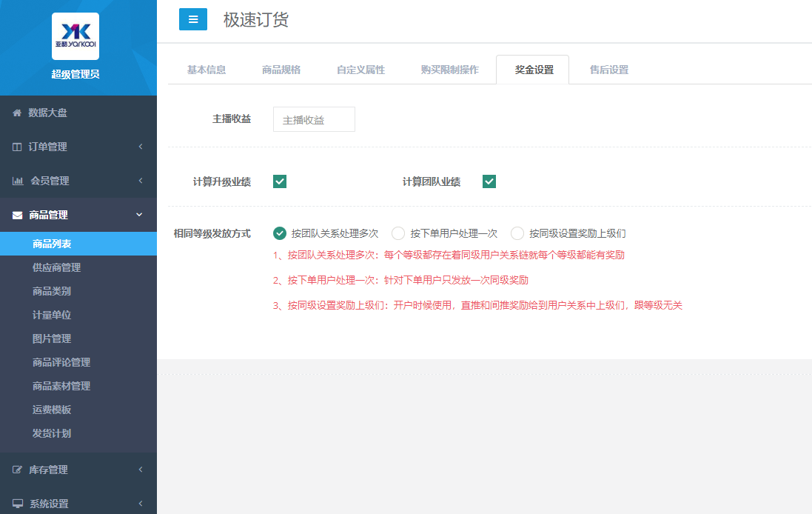Expand the 订单管理 menu chevron
The height and width of the screenshot is (514, 812).
point(141,147)
